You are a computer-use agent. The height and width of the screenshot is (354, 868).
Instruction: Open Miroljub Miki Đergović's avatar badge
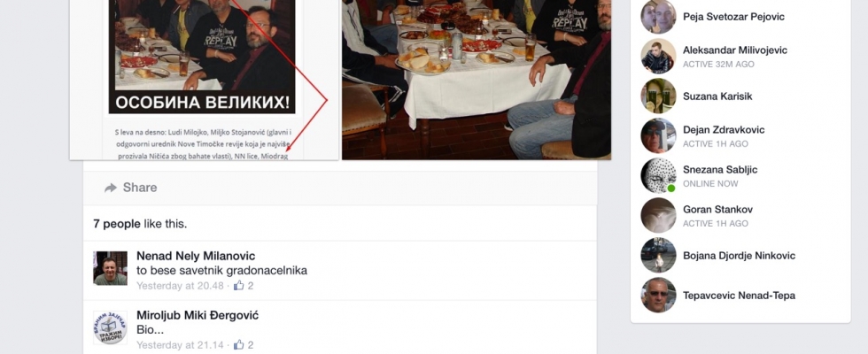tap(110, 328)
